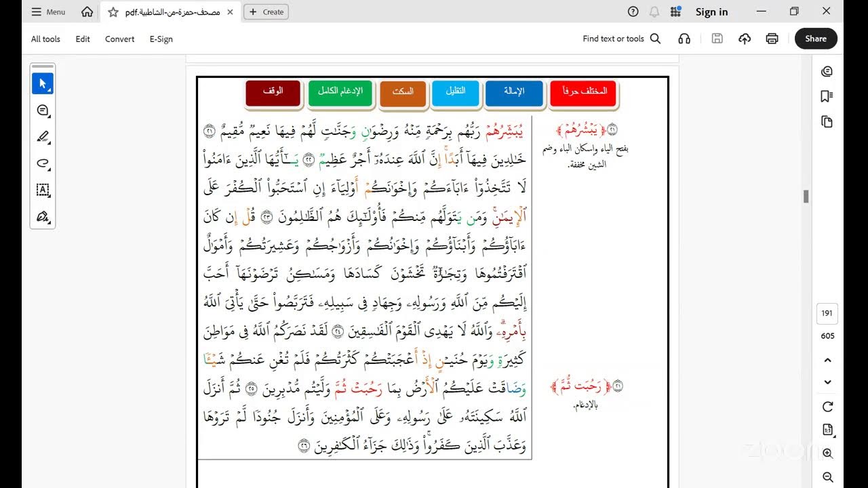The width and height of the screenshot is (868, 488).
Task: Click the current page number 191 box
Action: click(827, 313)
